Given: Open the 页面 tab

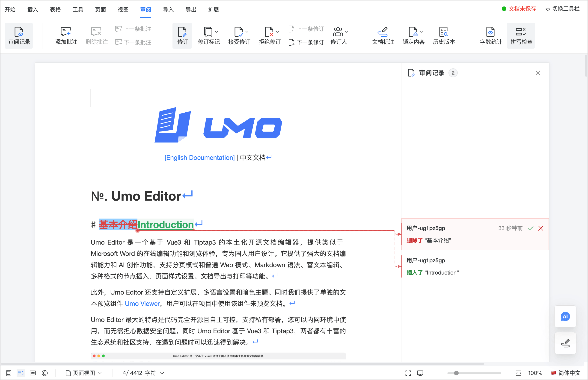Looking at the screenshot, I should [x=101, y=10].
